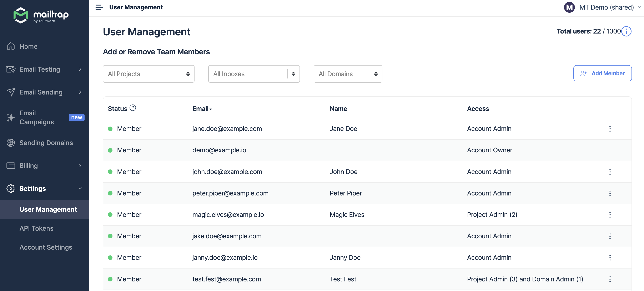This screenshot has height=291, width=644.
Task: Click the total users info icon
Action: 626,31
